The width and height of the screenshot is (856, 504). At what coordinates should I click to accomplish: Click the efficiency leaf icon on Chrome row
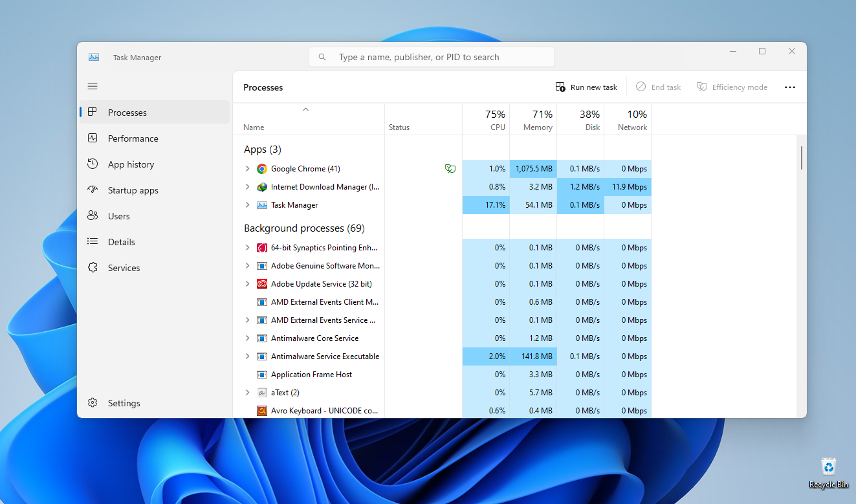(450, 169)
